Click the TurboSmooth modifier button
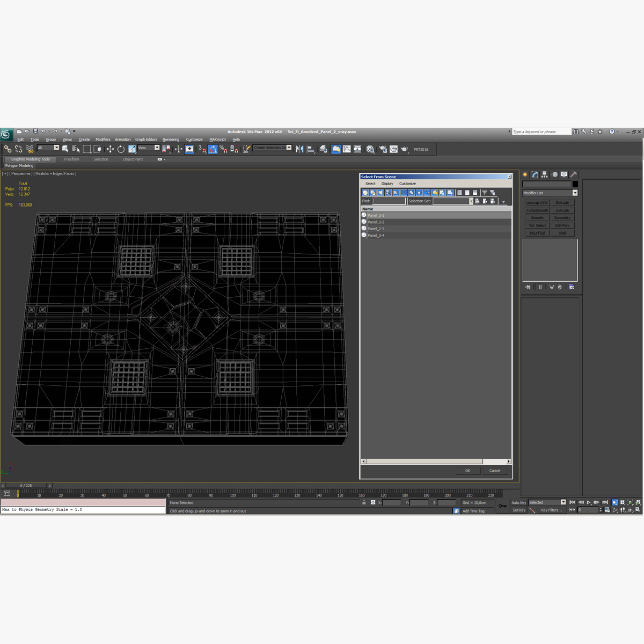This screenshot has height=644, width=644. pos(537,210)
